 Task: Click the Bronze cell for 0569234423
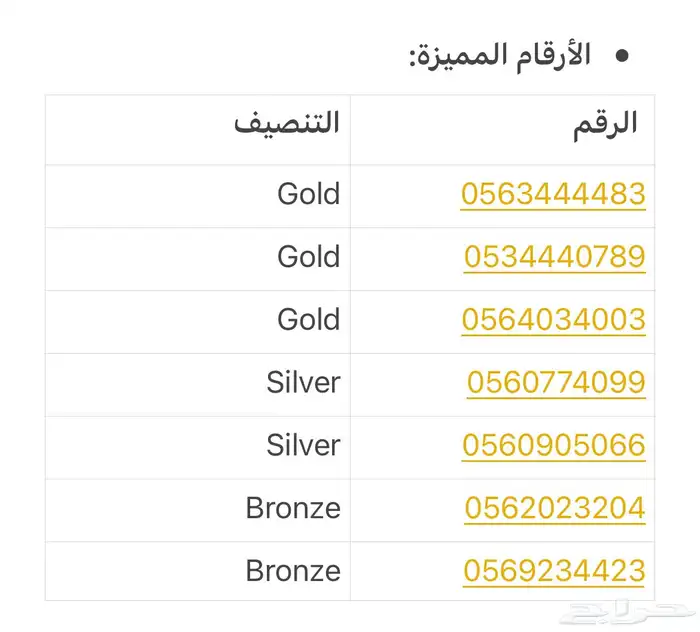[x=293, y=571]
